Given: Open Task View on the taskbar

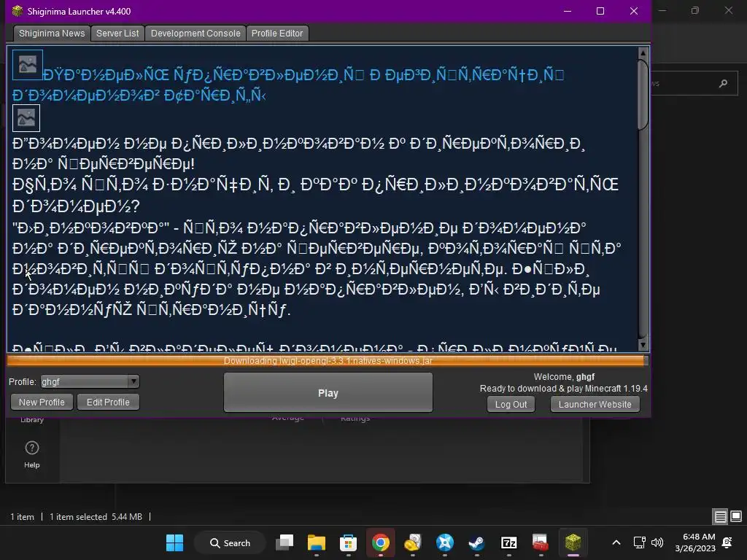Looking at the screenshot, I should (285, 542).
